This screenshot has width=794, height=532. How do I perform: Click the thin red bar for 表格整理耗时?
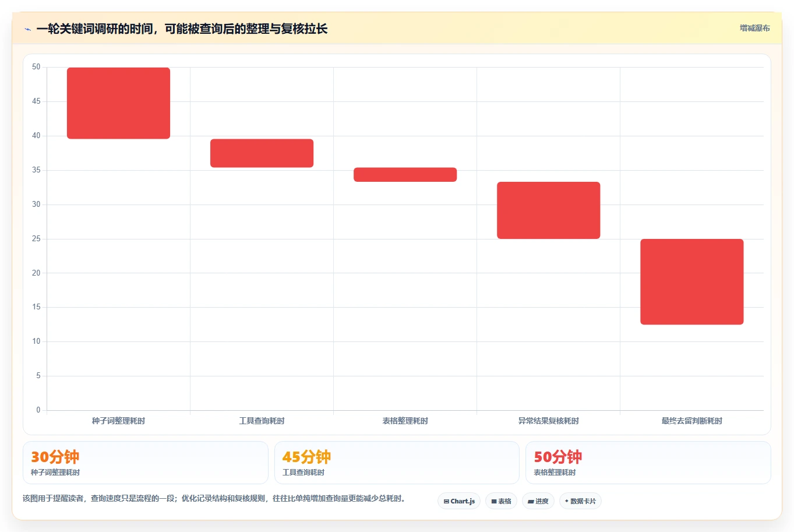click(405, 175)
